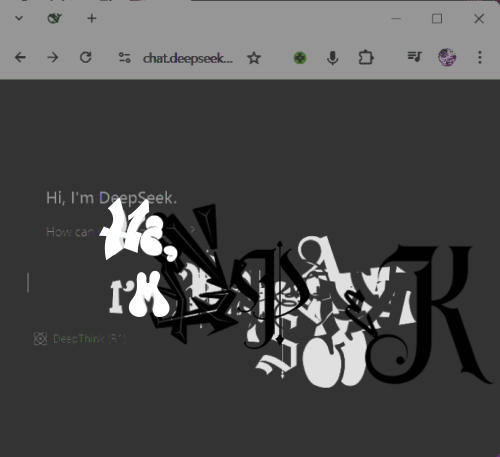This screenshot has width=500, height=457.
Task: Maximize the browser window
Action: 437,19
